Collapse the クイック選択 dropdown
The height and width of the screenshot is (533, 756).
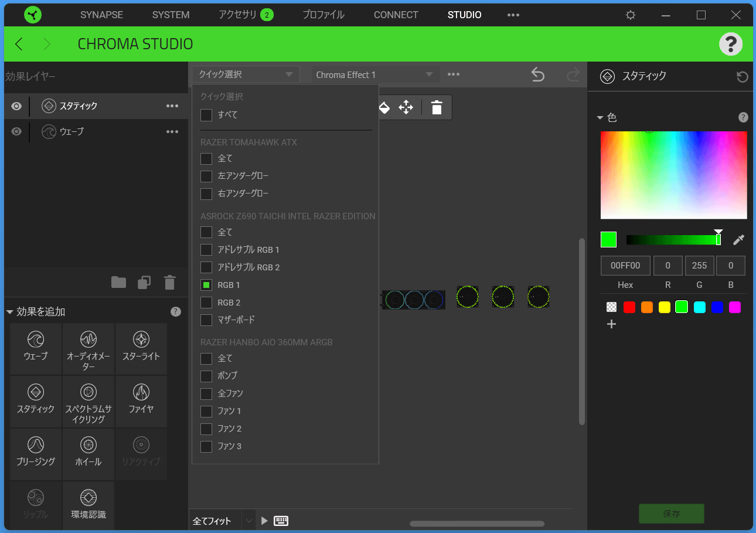246,74
